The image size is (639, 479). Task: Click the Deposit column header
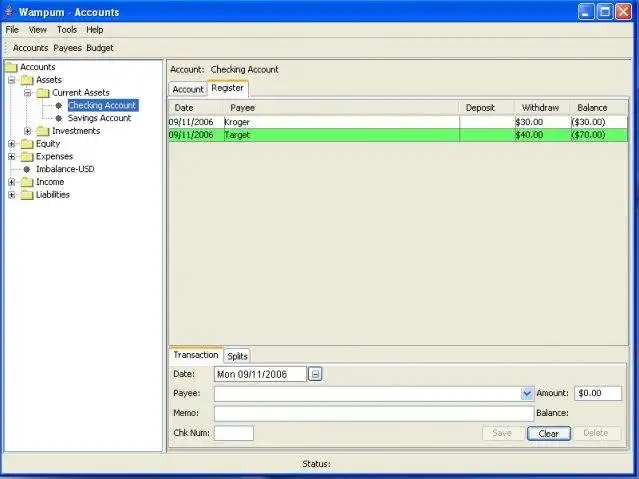(x=487, y=108)
